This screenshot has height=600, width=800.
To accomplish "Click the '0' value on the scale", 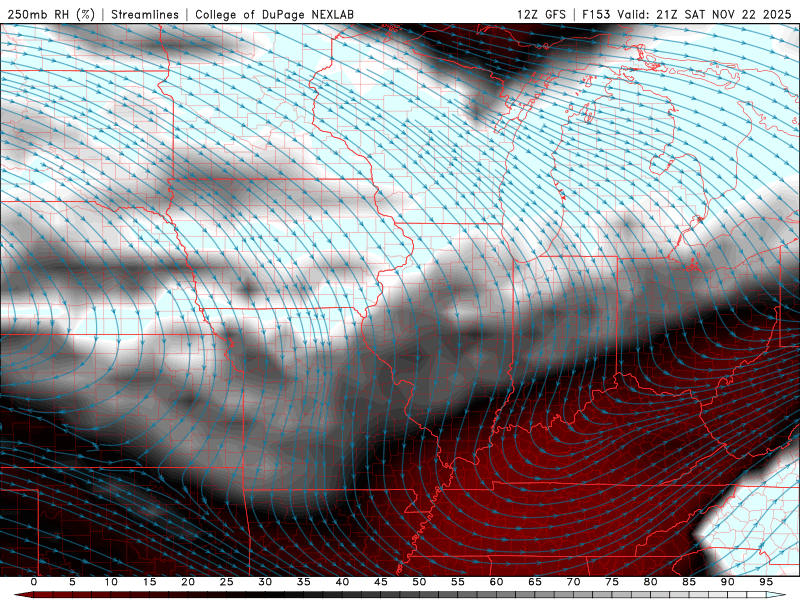I will click(x=34, y=582).
